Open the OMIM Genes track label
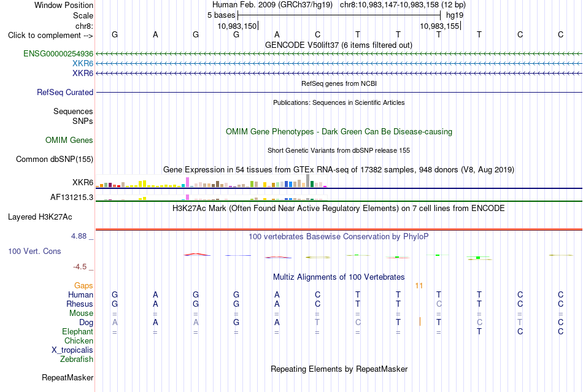 click(69, 140)
